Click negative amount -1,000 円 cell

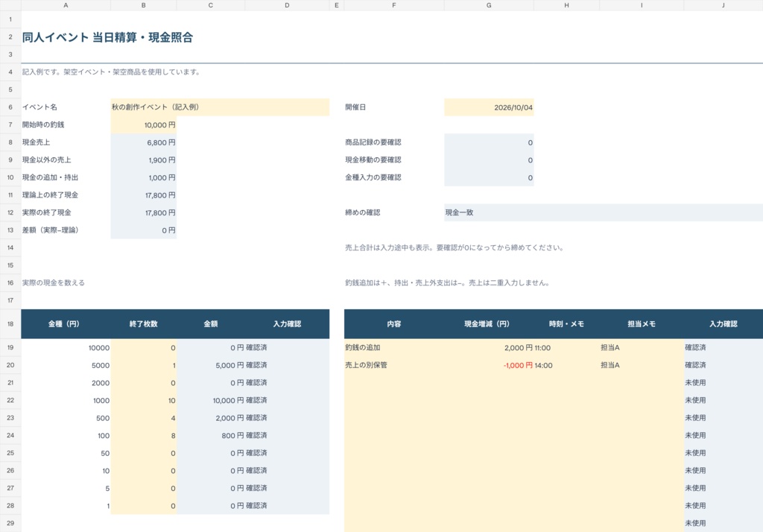click(489, 365)
